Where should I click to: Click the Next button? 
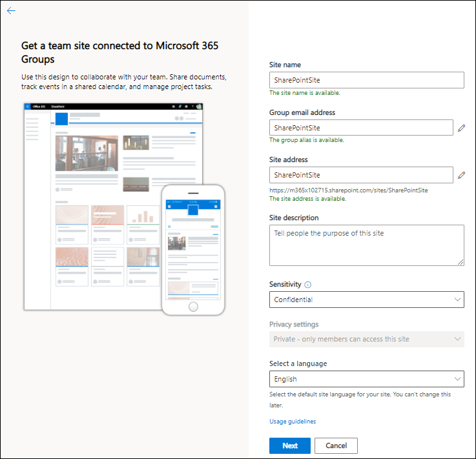[x=289, y=445]
